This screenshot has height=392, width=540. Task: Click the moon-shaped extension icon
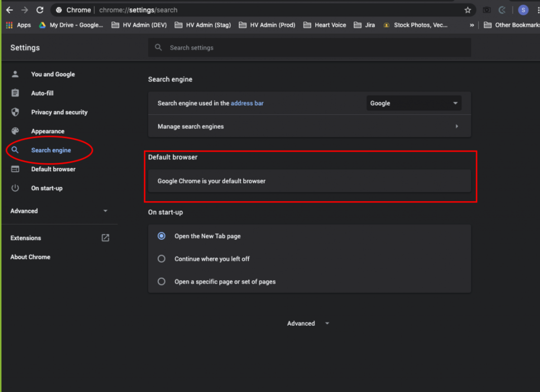coord(502,10)
